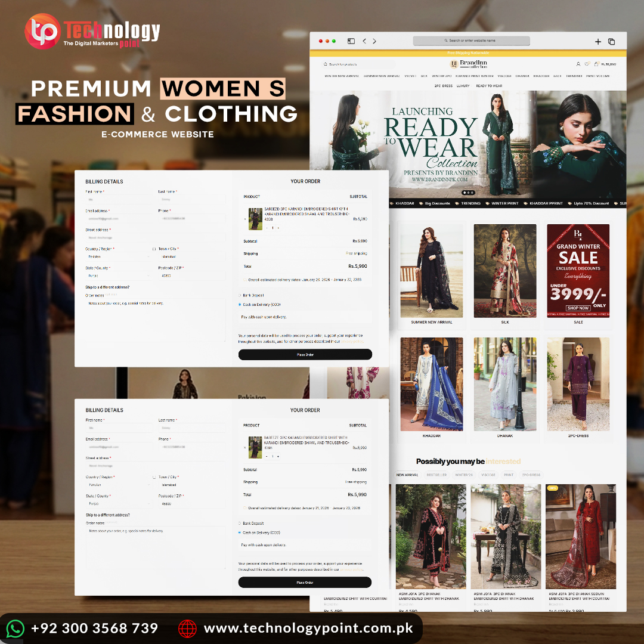Expand Ship to a different address in lower panel

click(x=107, y=515)
